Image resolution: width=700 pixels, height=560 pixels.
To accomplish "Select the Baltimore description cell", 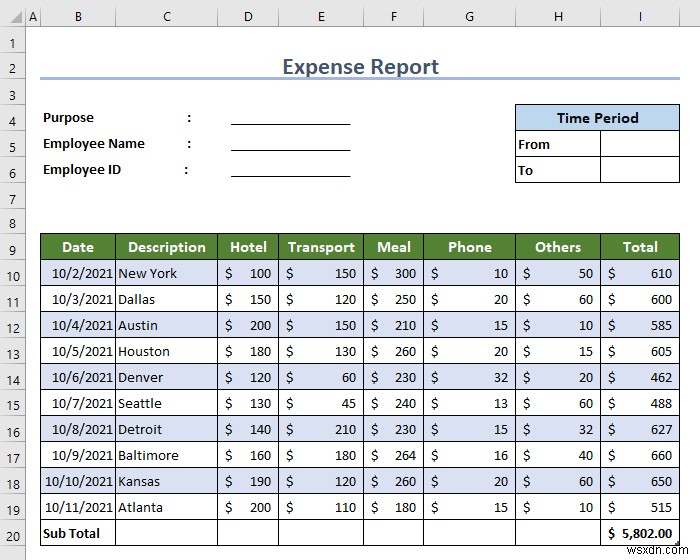I will tap(167, 455).
